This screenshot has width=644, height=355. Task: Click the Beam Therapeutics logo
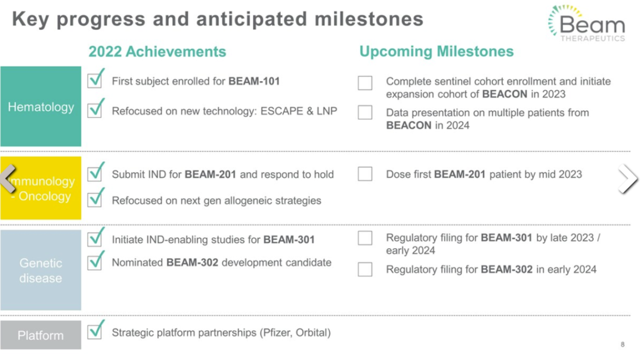pos(587,23)
